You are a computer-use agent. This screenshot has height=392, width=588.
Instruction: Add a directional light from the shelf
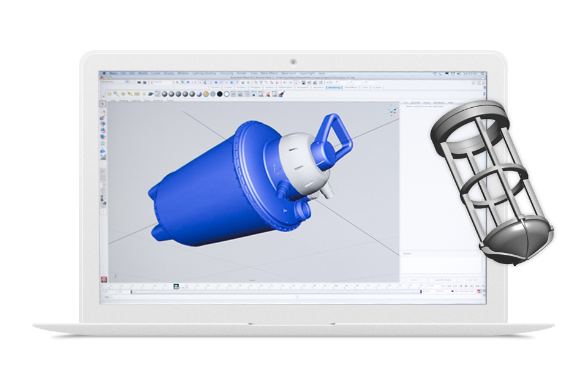116,94
